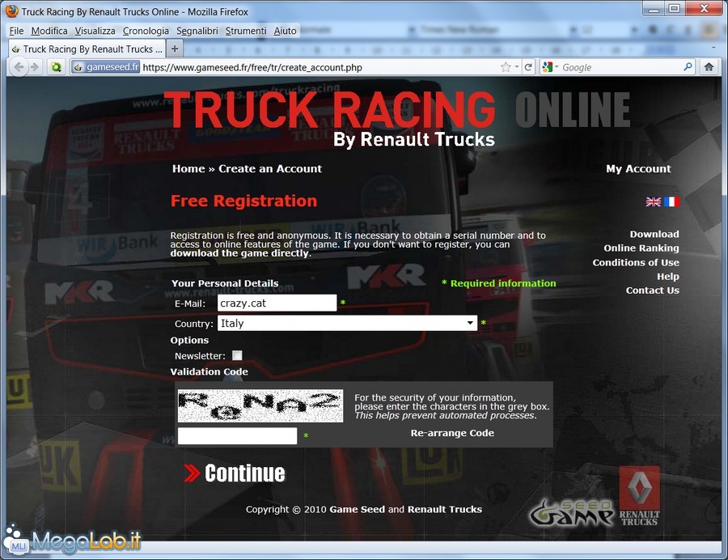Open My Account link
Image resolution: width=728 pixels, height=560 pixels.
coord(638,168)
